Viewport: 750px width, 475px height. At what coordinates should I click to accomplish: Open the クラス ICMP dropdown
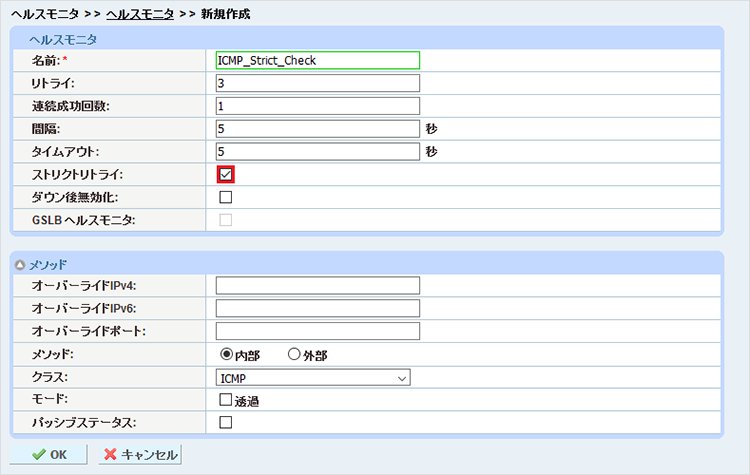pyautogui.click(x=314, y=378)
